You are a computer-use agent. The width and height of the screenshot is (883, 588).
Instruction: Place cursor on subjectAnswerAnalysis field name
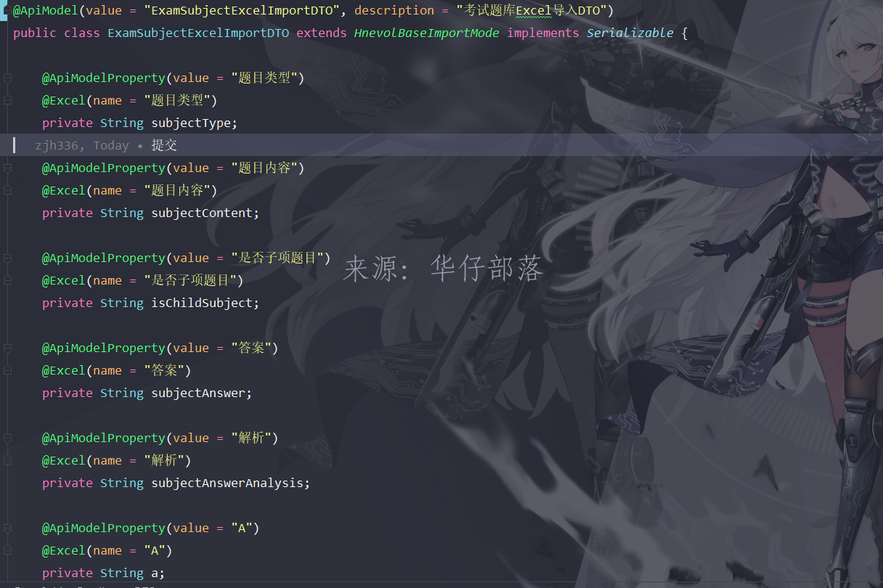(227, 483)
